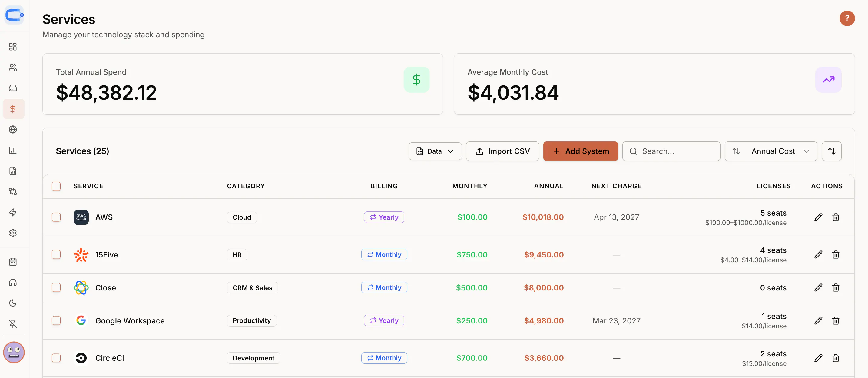868x378 pixels.
Task: Click the HR category badge
Action: point(237,255)
